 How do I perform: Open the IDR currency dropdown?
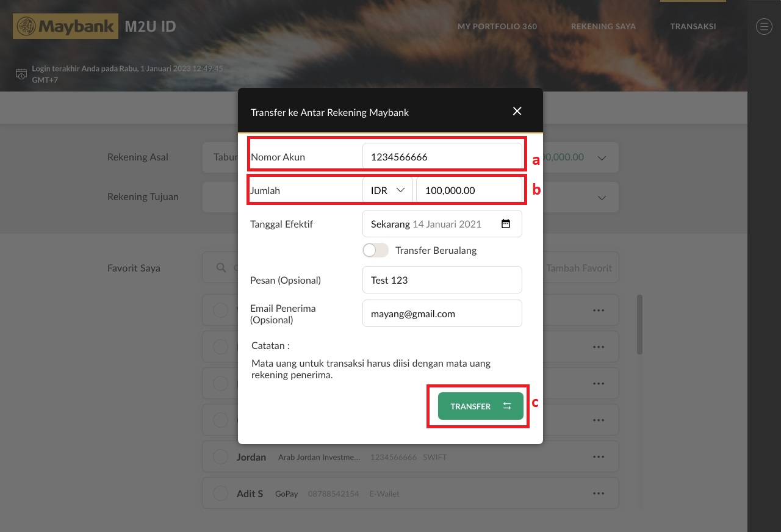387,190
